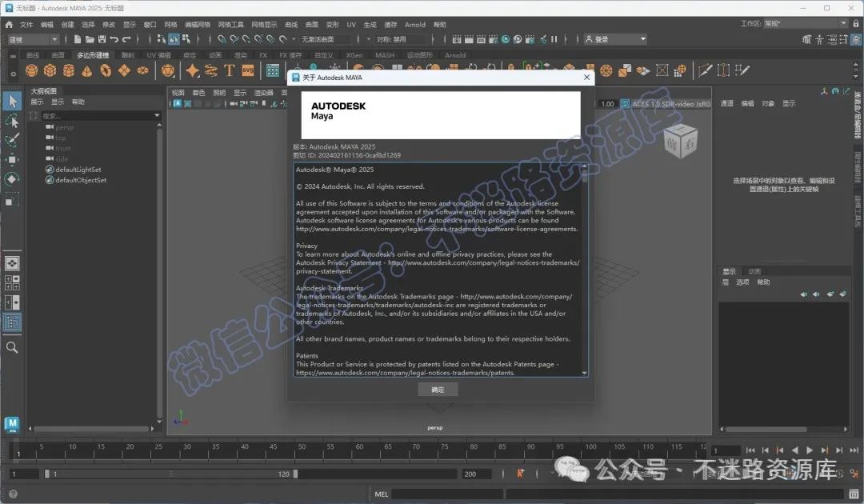The image size is (864, 504).
Task: Create a new scene file icon
Action: [77, 39]
